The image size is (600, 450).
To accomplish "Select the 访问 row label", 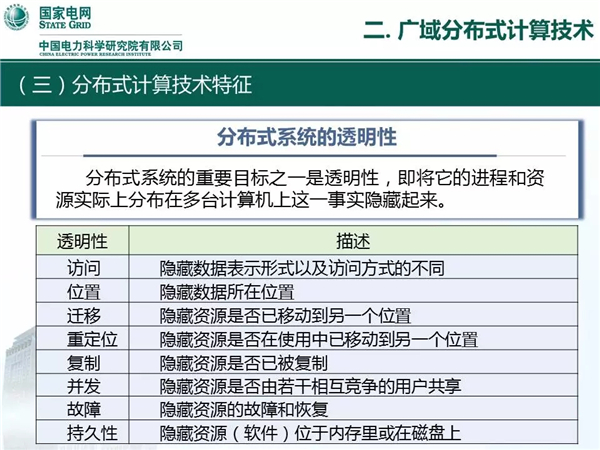I will coord(83,268).
